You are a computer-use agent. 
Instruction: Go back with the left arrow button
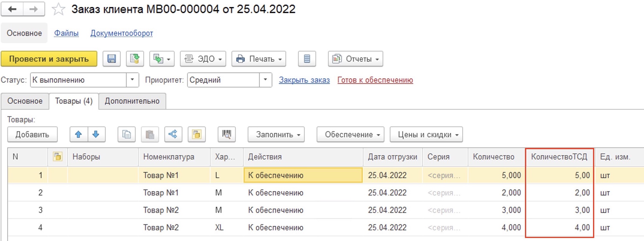(12, 9)
